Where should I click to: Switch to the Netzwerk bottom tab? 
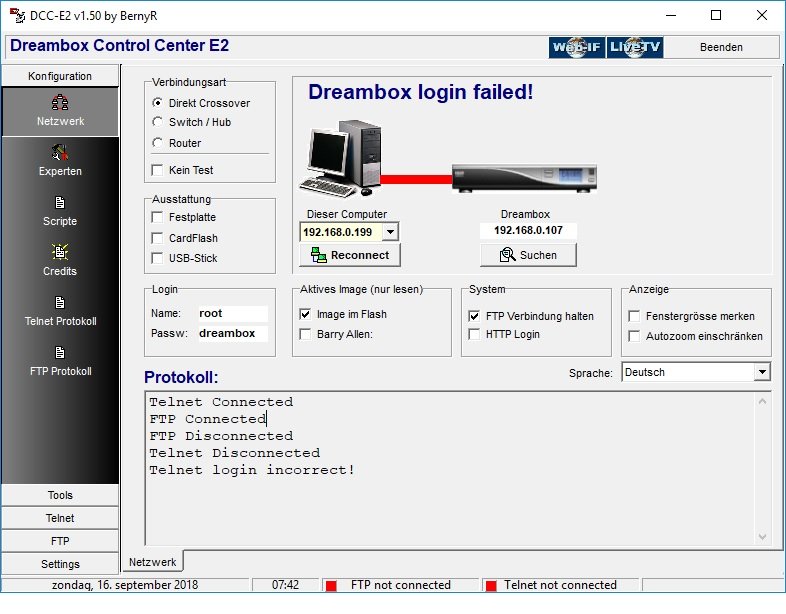tap(152, 562)
